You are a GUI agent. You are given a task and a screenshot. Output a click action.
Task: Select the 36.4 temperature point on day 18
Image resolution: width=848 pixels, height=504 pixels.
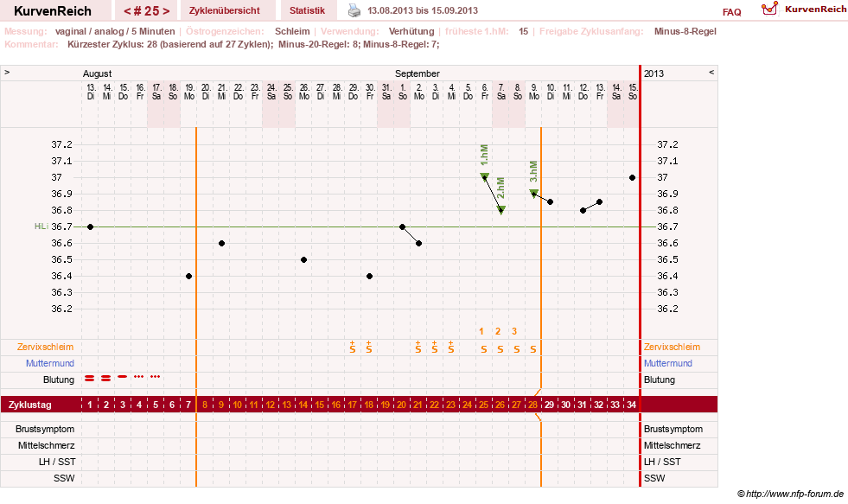pos(369,276)
